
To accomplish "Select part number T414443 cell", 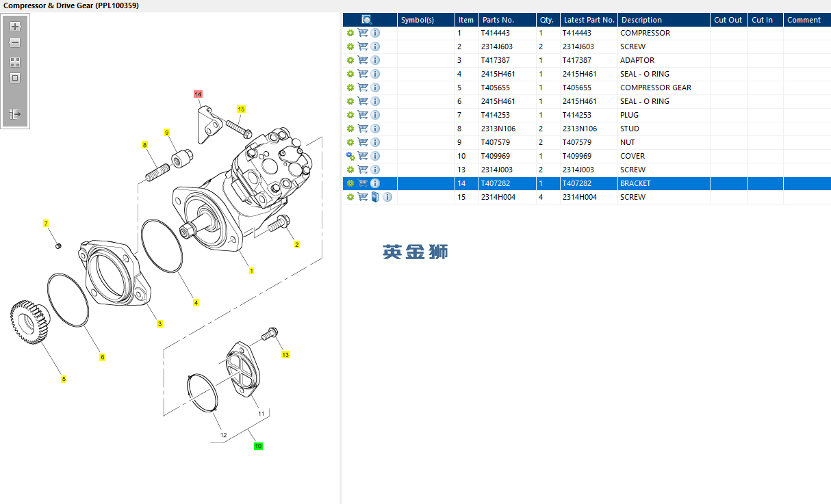I will 496,33.
